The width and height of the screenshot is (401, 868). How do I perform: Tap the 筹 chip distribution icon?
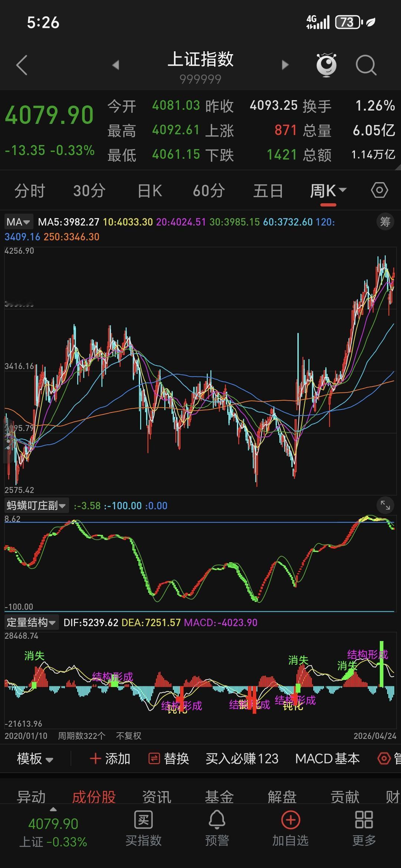tap(385, 222)
